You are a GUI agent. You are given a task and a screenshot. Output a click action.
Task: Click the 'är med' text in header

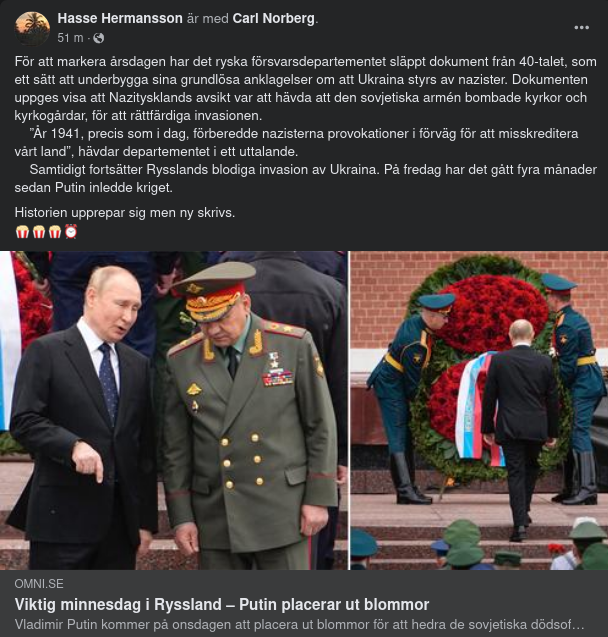208,18
